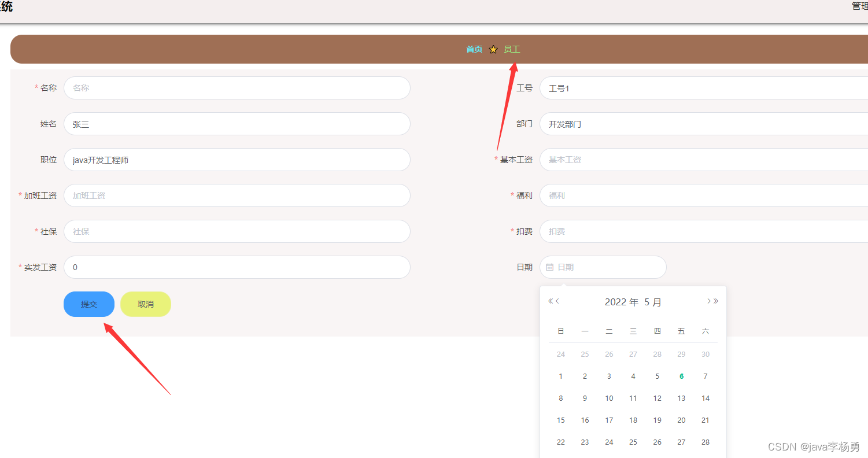Click the 员工 breadcrumb link
Image resolution: width=868 pixels, height=458 pixels.
512,49
